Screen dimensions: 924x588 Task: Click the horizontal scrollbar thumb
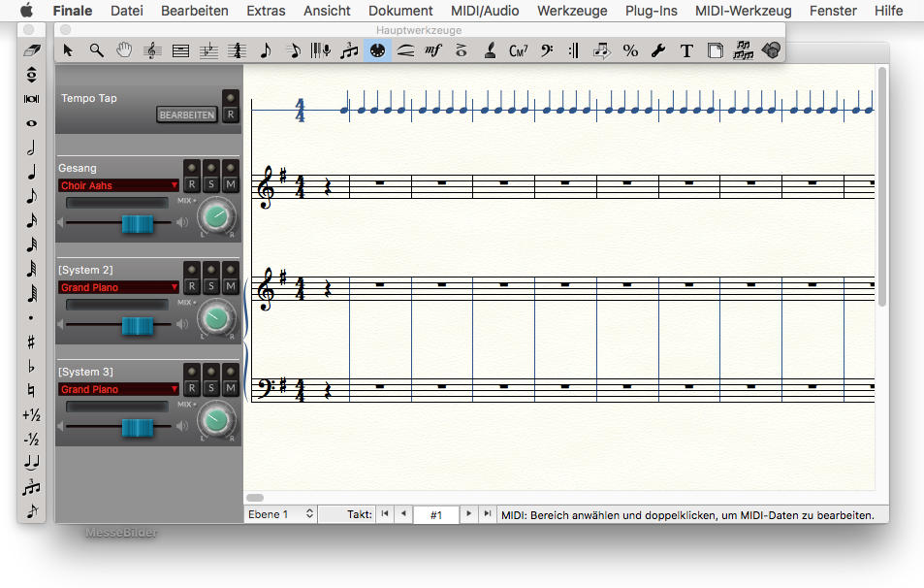click(x=255, y=498)
